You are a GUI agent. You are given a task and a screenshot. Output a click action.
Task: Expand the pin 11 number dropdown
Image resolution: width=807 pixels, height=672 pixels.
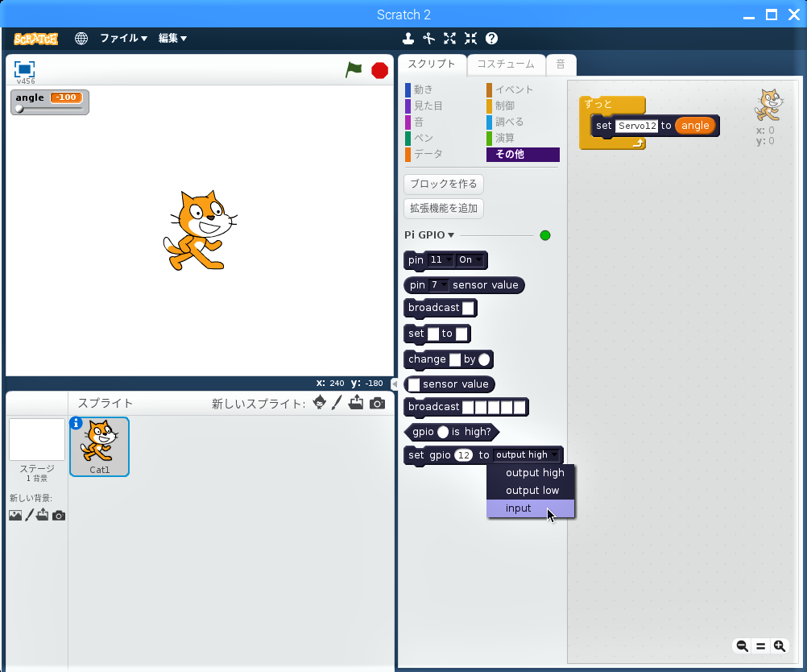coord(441,260)
